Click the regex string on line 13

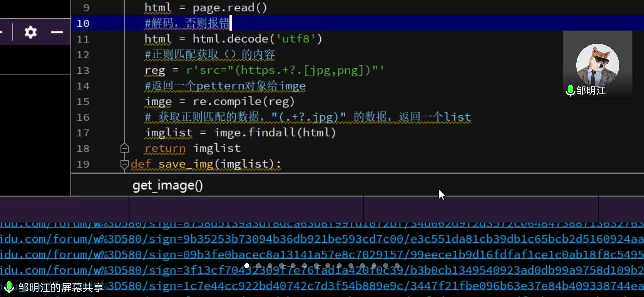285,70
